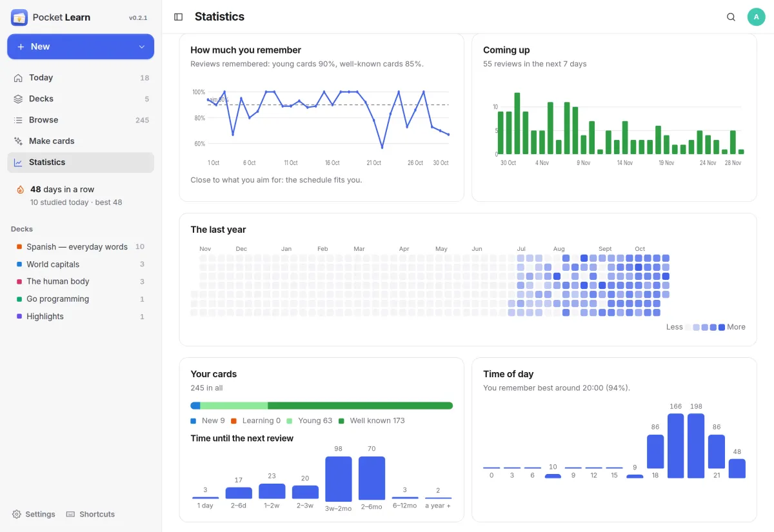Click the Settings gear icon
The image size is (774, 532).
[17, 514]
